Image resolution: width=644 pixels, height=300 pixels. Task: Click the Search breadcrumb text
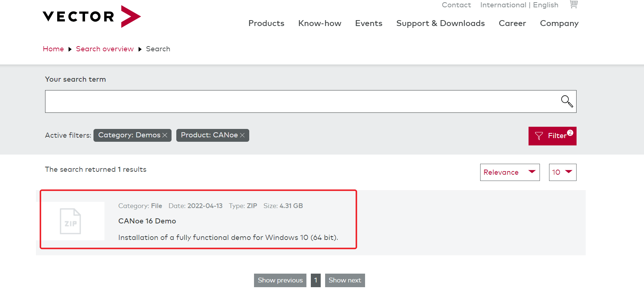click(158, 49)
